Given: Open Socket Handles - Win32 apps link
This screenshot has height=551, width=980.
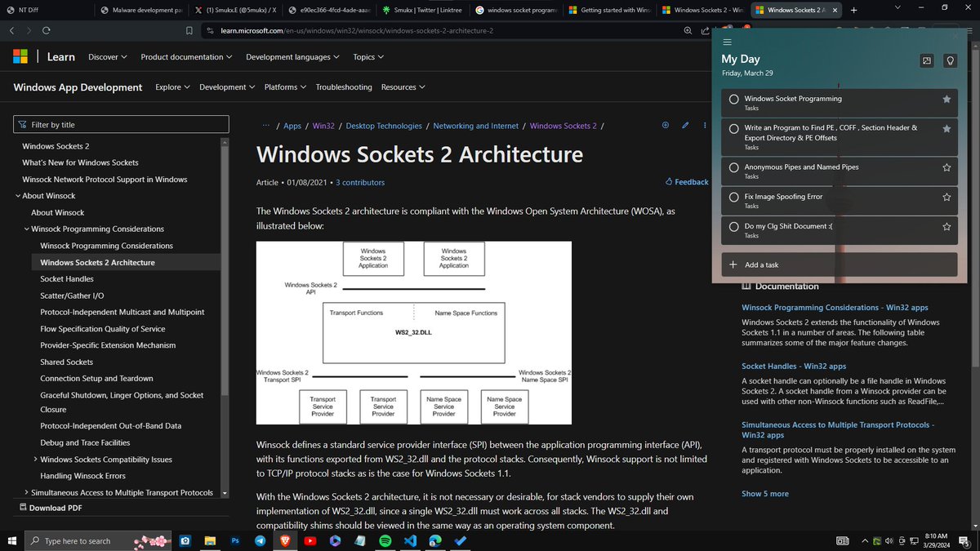Looking at the screenshot, I should 794,367.
